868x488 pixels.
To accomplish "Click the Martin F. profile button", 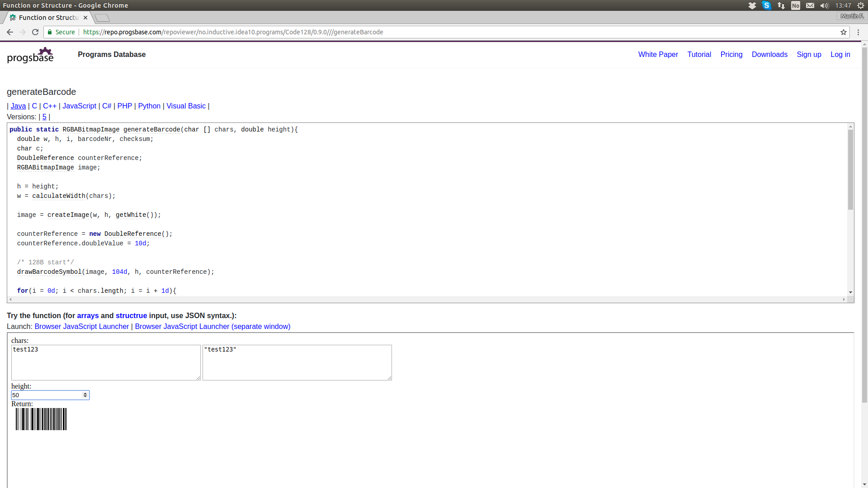I will (852, 16).
